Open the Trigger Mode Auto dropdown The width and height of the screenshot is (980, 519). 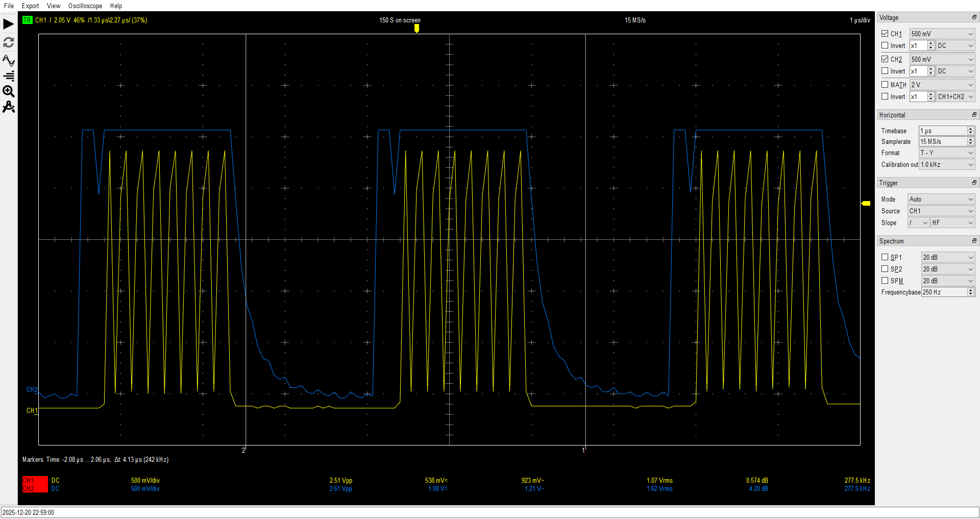[x=941, y=199]
